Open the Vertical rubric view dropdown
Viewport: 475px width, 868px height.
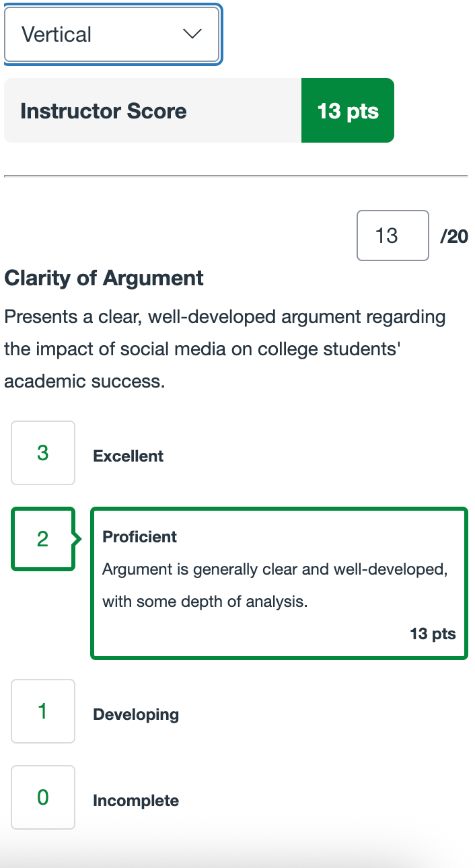[x=112, y=34]
